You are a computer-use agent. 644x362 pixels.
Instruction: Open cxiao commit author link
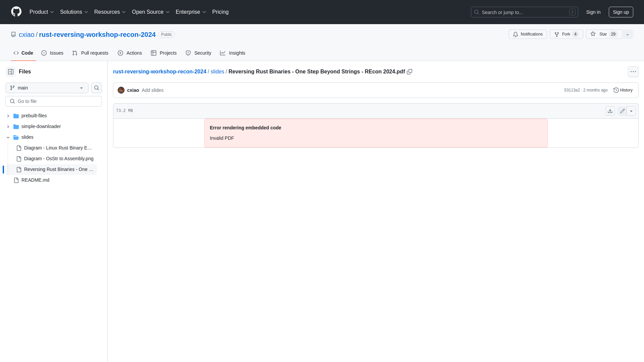click(133, 90)
